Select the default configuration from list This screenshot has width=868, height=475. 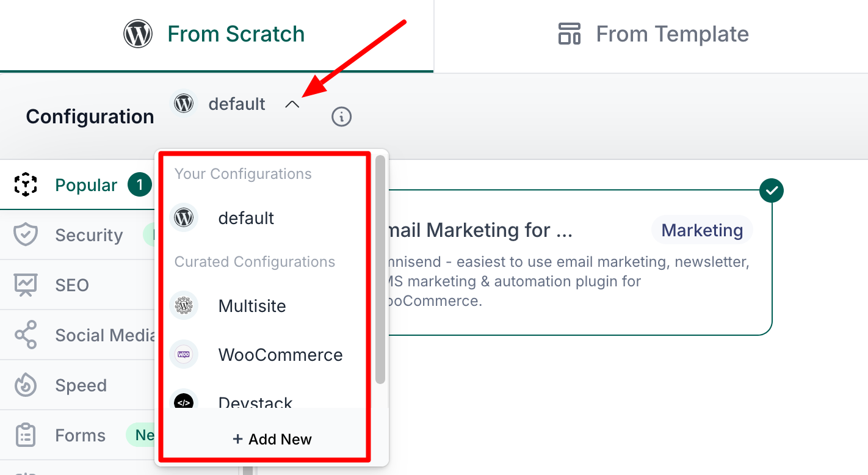point(246,218)
